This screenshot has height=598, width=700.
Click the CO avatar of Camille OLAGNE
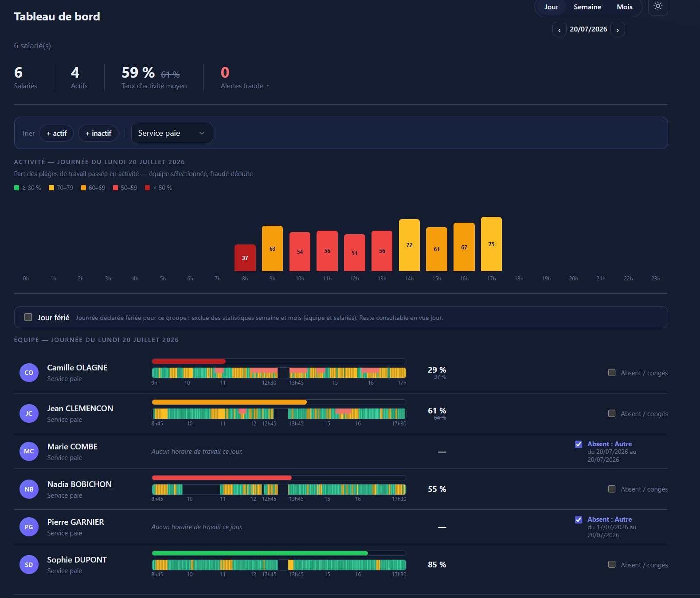(x=29, y=373)
